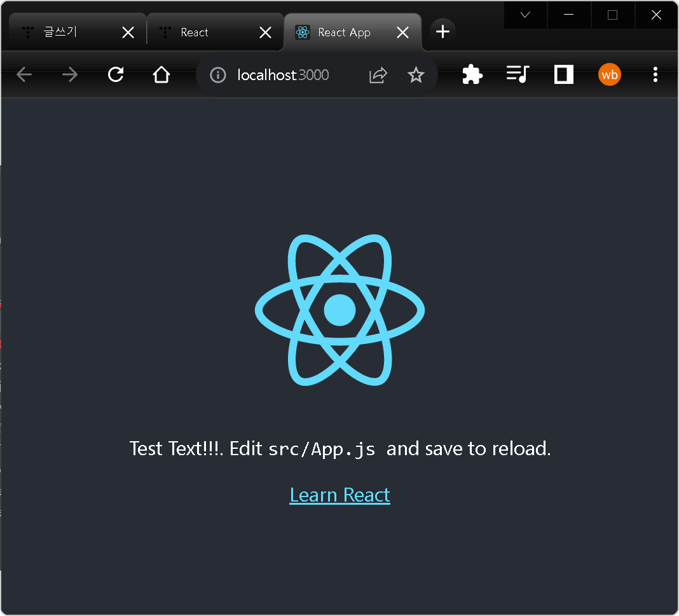Go to the browser home page

click(161, 75)
